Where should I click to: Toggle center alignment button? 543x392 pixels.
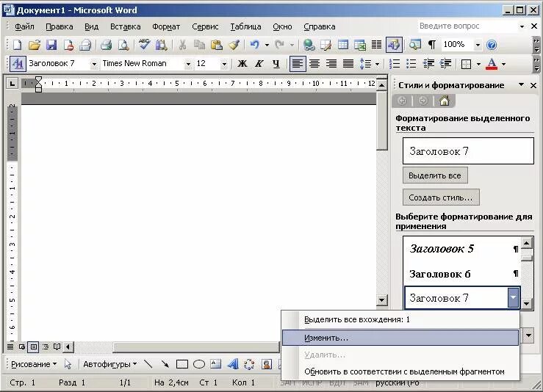(x=314, y=64)
